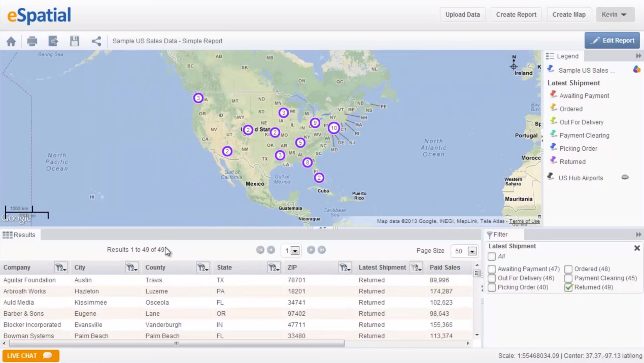Collapse the Legend panel with its double-arrow chevron
The width and height of the screenshot is (644, 363).
tap(638, 56)
